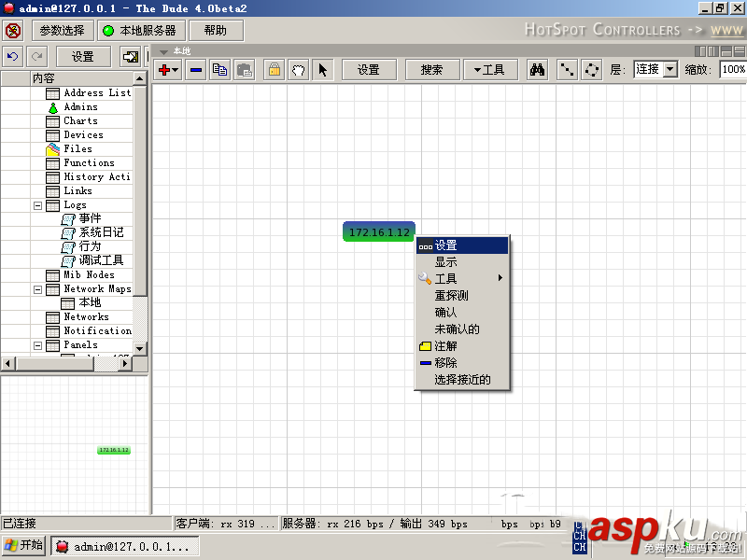Choose 移除 in the context menu

462,363
